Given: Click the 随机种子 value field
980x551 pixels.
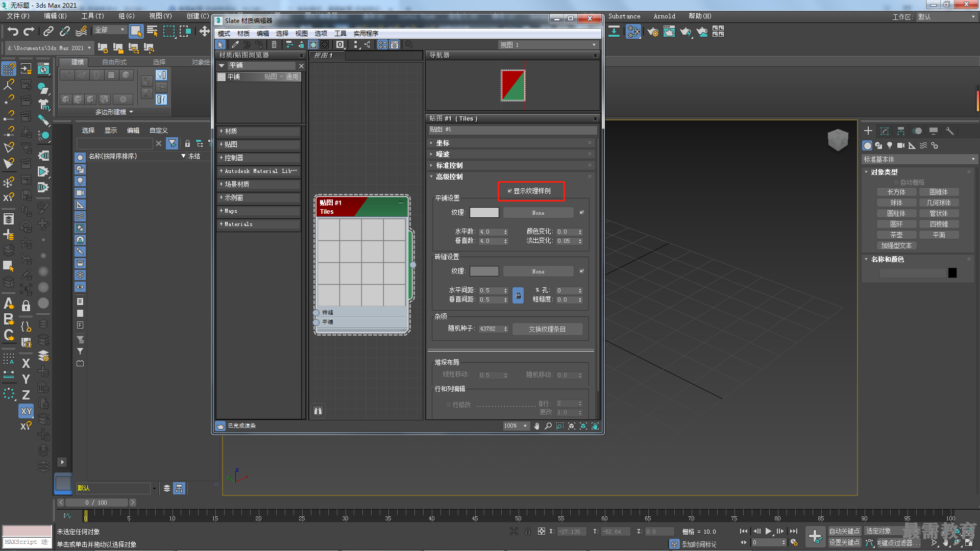Looking at the screenshot, I should point(491,329).
